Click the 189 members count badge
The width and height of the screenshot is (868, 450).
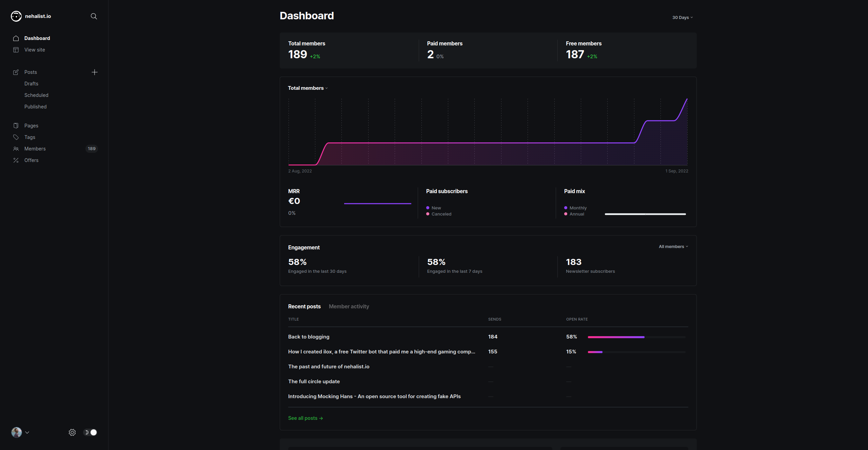point(92,149)
